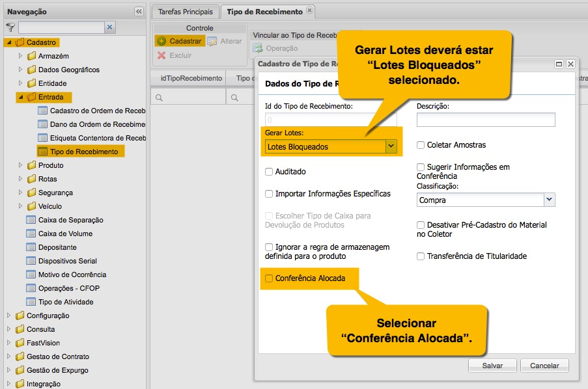Expand the Configuração folder arrow
588x389 pixels.
click(9, 315)
